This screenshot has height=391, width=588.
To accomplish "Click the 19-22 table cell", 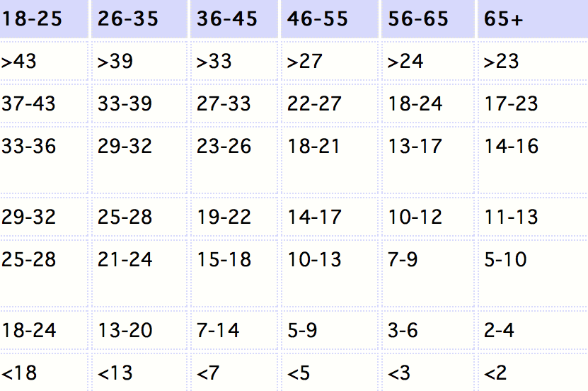I will 234,217.
